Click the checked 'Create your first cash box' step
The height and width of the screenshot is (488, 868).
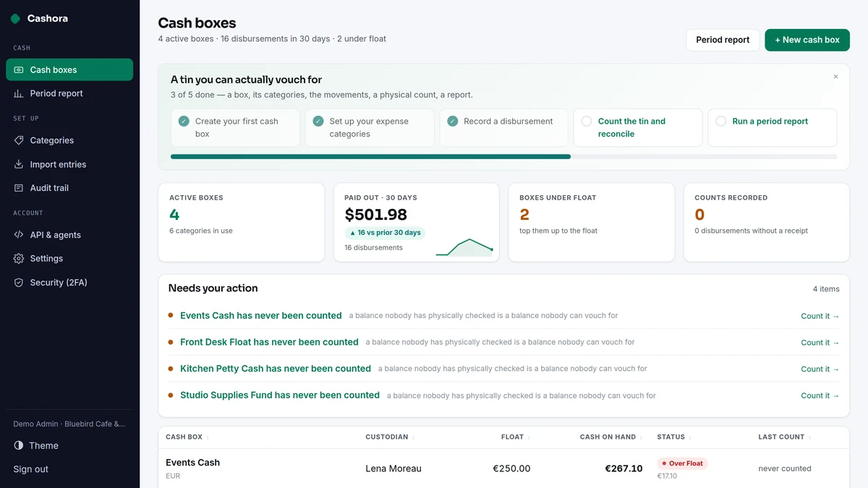[x=236, y=127]
